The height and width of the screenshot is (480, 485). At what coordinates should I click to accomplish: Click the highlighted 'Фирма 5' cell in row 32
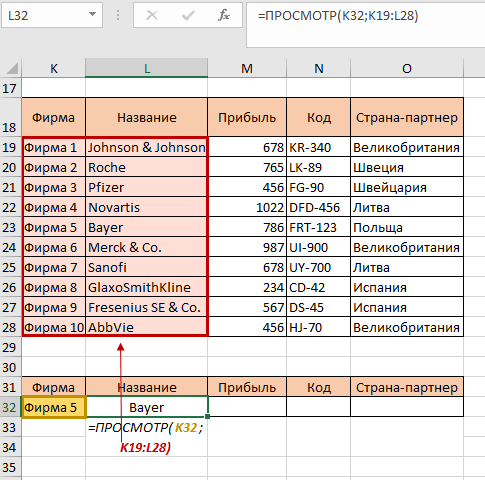point(54,407)
